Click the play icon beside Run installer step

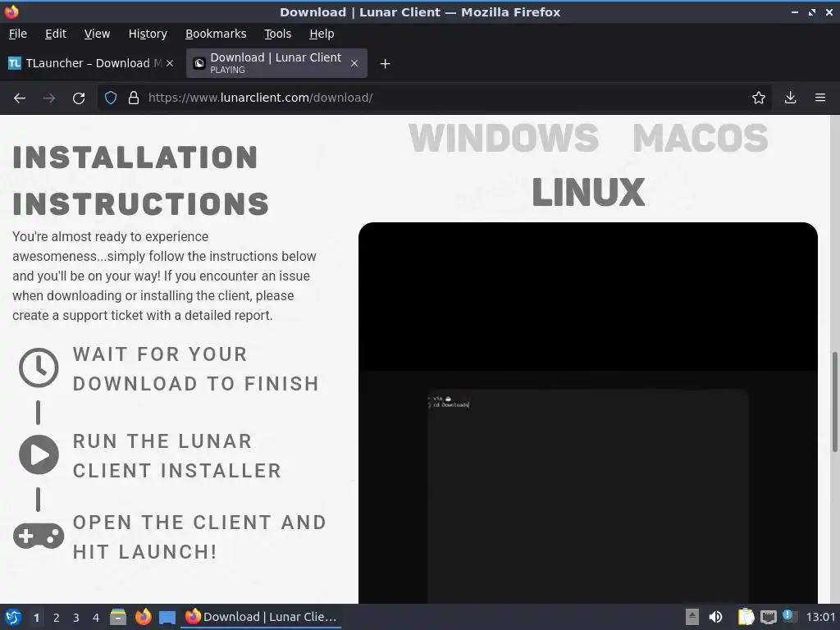[x=39, y=454]
